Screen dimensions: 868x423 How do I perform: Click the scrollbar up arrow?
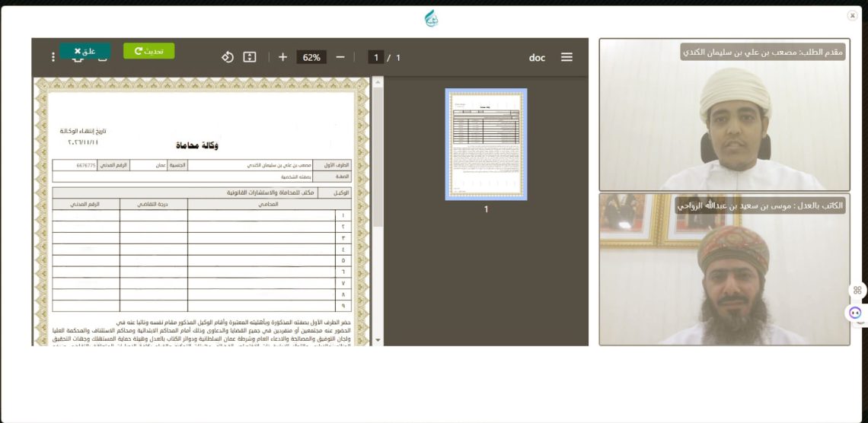click(x=378, y=82)
